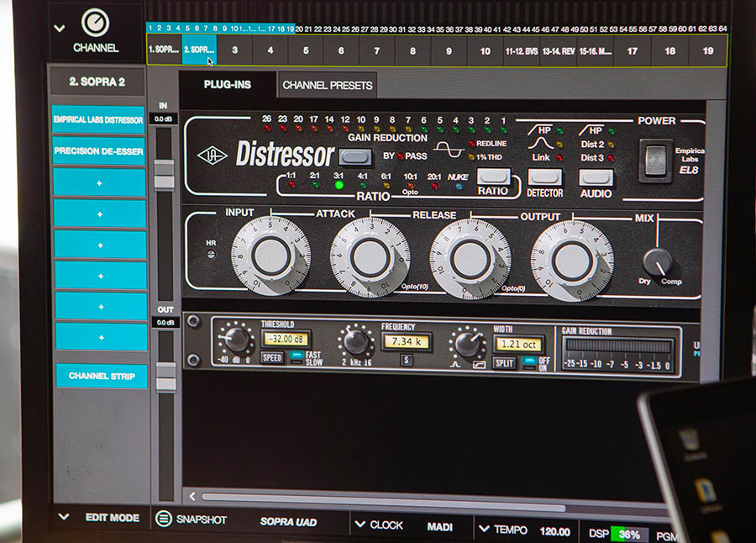Select the NUKE ratio LED

tap(459, 186)
